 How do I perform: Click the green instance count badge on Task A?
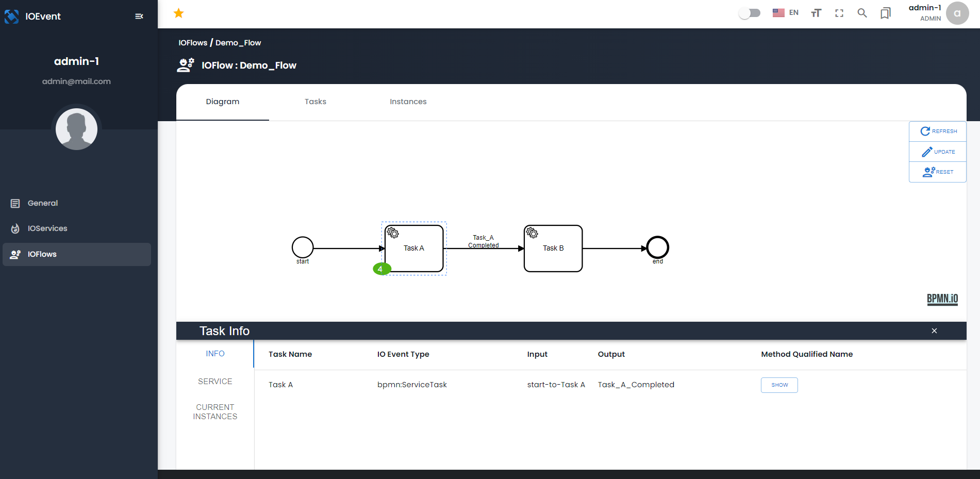tap(381, 269)
